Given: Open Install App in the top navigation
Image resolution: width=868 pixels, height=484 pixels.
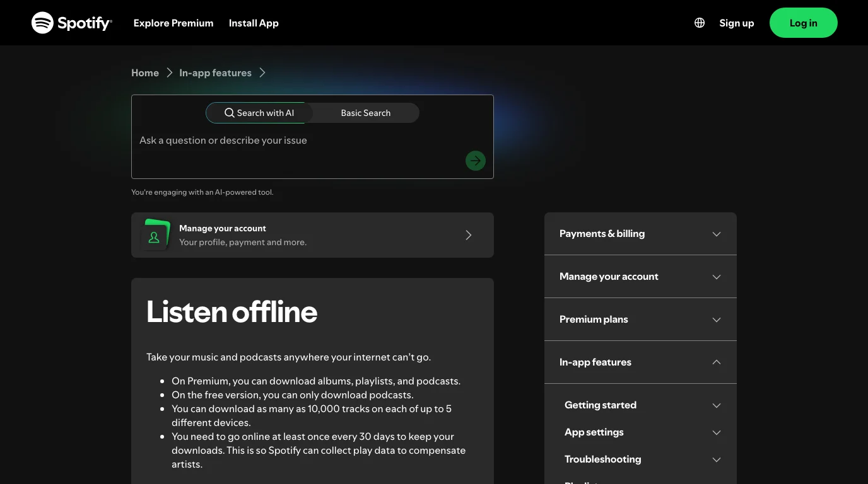Looking at the screenshot, I should pyautogui.click(x=254, y=23).
